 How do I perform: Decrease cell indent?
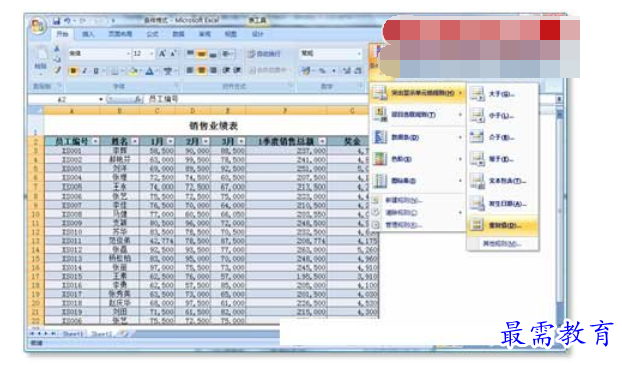(226, 71)
